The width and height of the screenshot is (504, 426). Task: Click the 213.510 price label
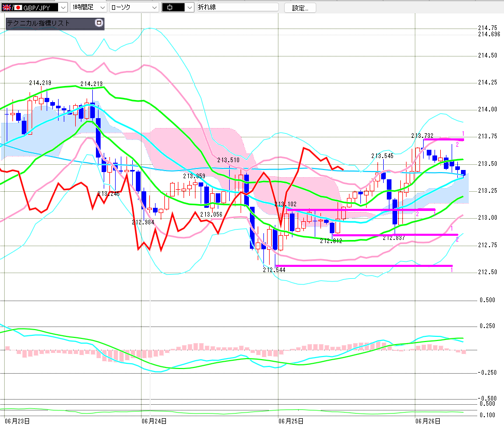click(228, 160)
